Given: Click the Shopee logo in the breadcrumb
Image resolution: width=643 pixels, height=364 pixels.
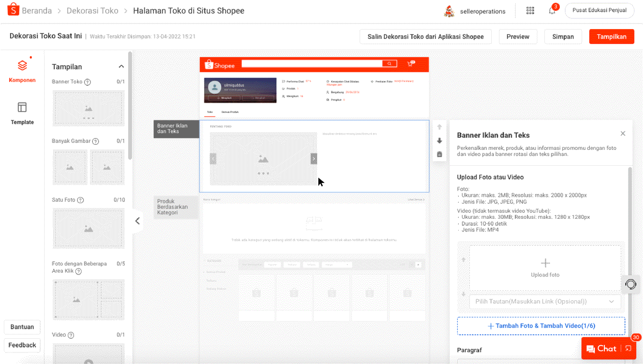Looking at the screenshot, I should [13, 10].
